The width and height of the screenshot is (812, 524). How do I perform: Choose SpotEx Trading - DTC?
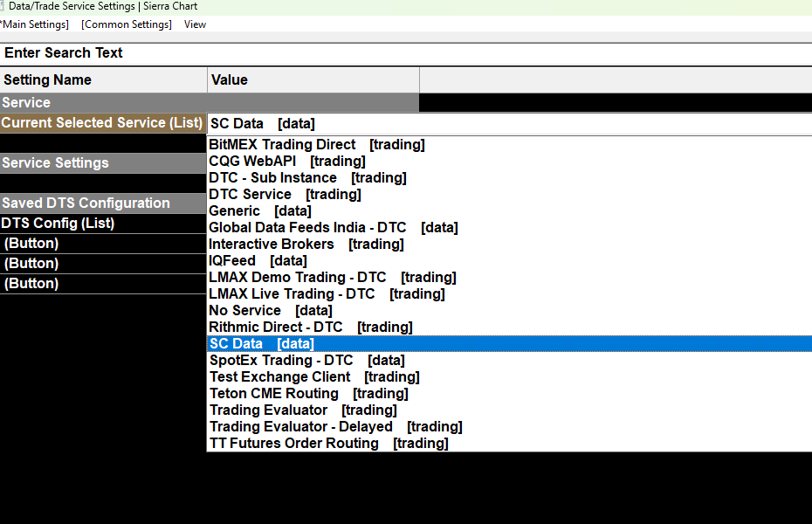pos(510,360)
